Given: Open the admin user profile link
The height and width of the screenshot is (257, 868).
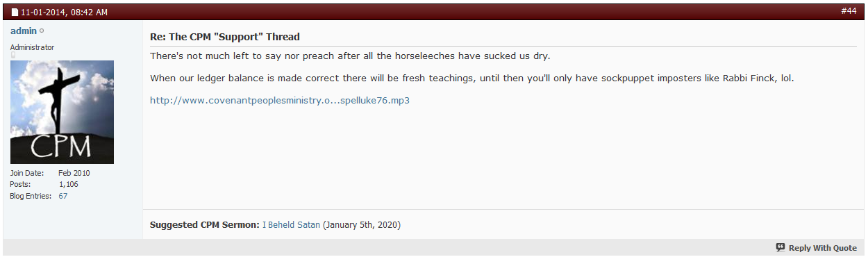Looking at the screenshot, I should click(24, 31).
